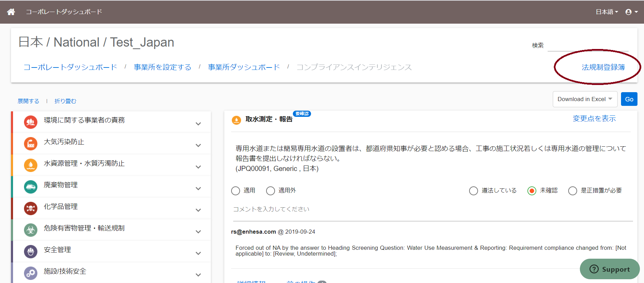Click the comment input field
Screen dimensions: 644x283
432,209
